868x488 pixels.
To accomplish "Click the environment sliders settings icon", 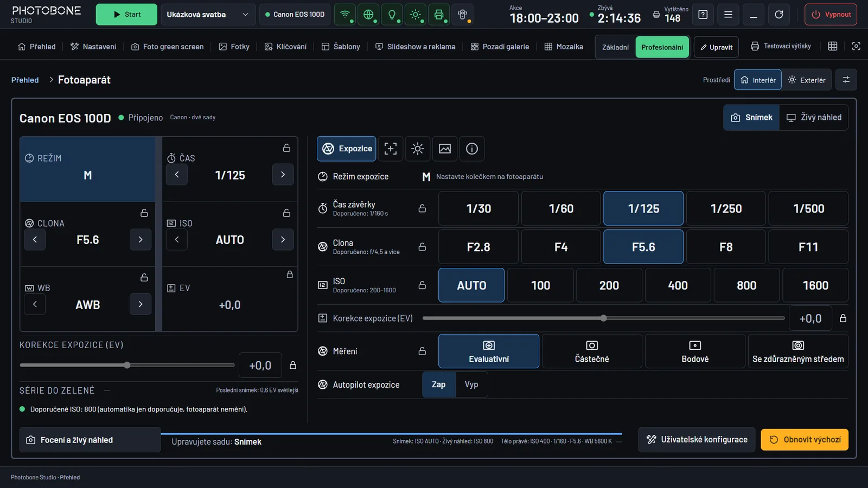I will click(x=846, y=80).
